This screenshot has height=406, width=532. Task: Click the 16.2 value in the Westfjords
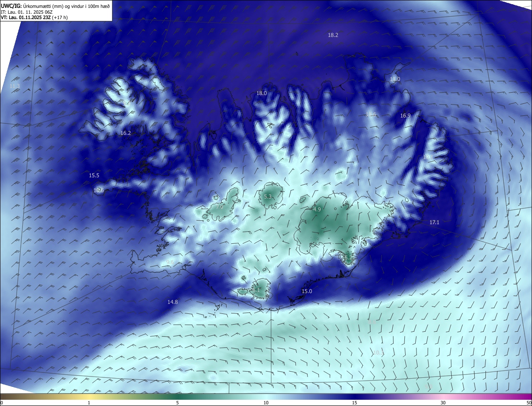click(x=126, y=133)
